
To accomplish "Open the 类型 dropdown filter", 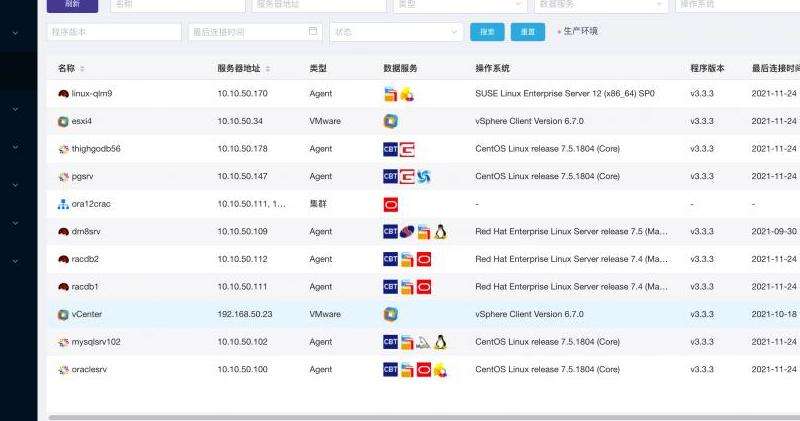I will 460,4.
